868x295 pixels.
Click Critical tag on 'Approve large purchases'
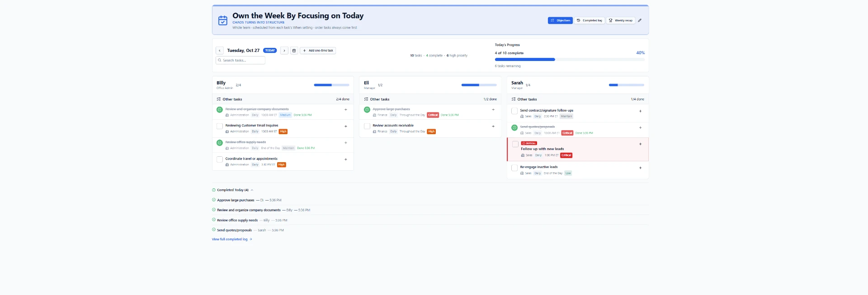[433, 115]
